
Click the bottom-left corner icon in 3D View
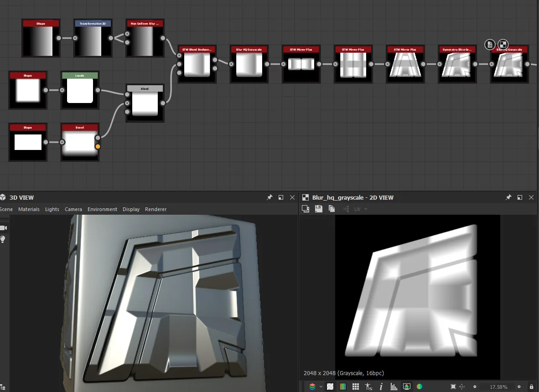point(2,387)
